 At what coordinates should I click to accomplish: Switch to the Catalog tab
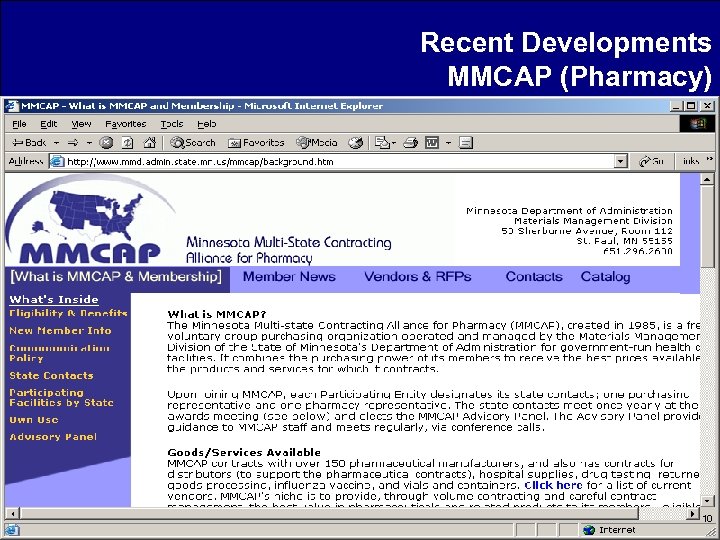coord(605,276)
